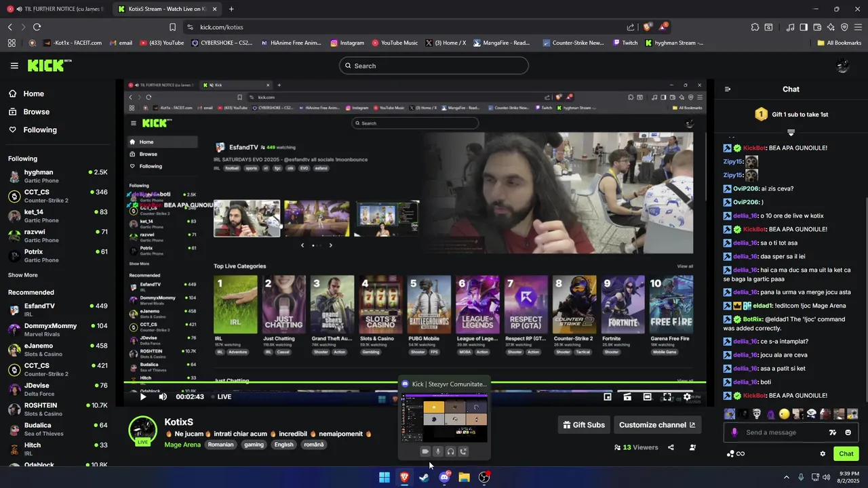
Task: Reload the page
Action: click(37, 27)
